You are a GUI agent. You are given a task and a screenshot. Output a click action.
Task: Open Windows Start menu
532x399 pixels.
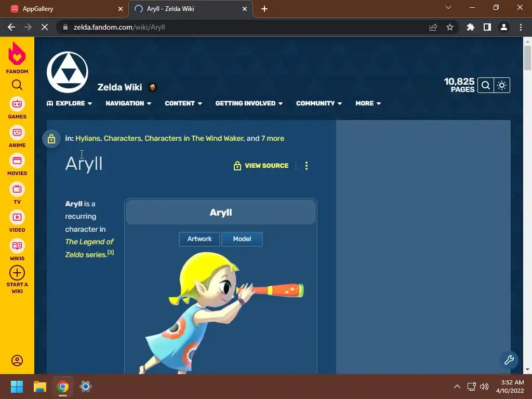[x=17, y=387]
